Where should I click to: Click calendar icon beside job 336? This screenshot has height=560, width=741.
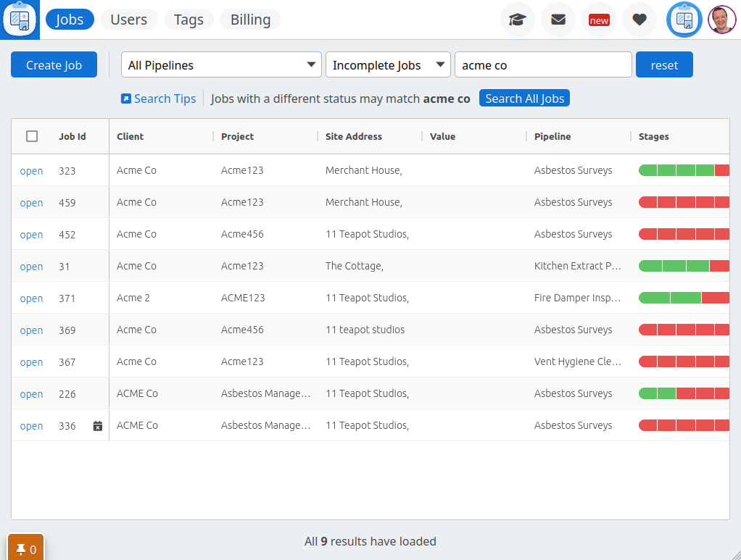click(98, 426)
